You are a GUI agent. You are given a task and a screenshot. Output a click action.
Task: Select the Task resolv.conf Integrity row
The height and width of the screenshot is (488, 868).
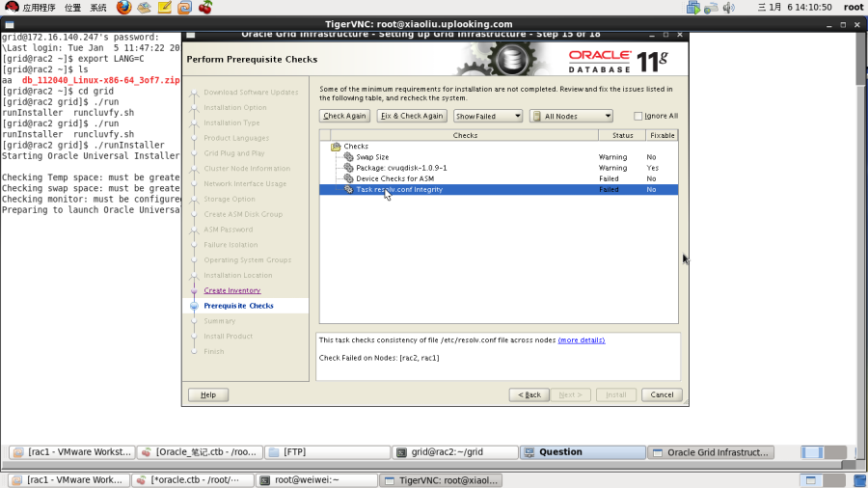coord(499,189)
